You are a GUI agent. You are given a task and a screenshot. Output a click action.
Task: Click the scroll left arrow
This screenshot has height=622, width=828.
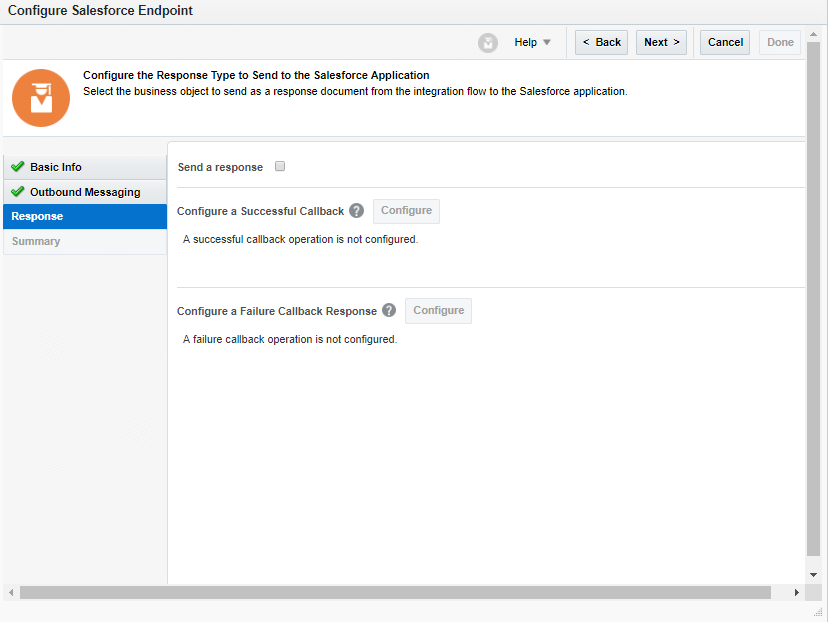(11, 592)
